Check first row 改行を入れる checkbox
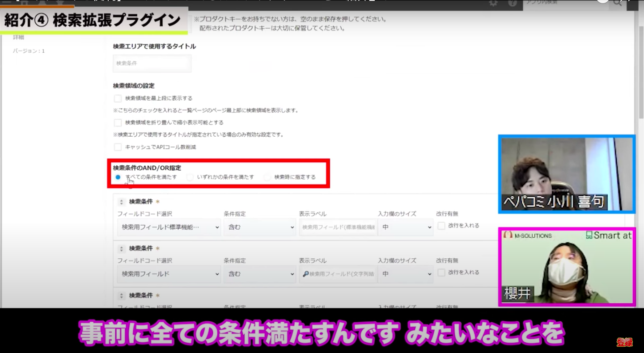The height and width of the screenshot is (353, 644). [441, 226]
